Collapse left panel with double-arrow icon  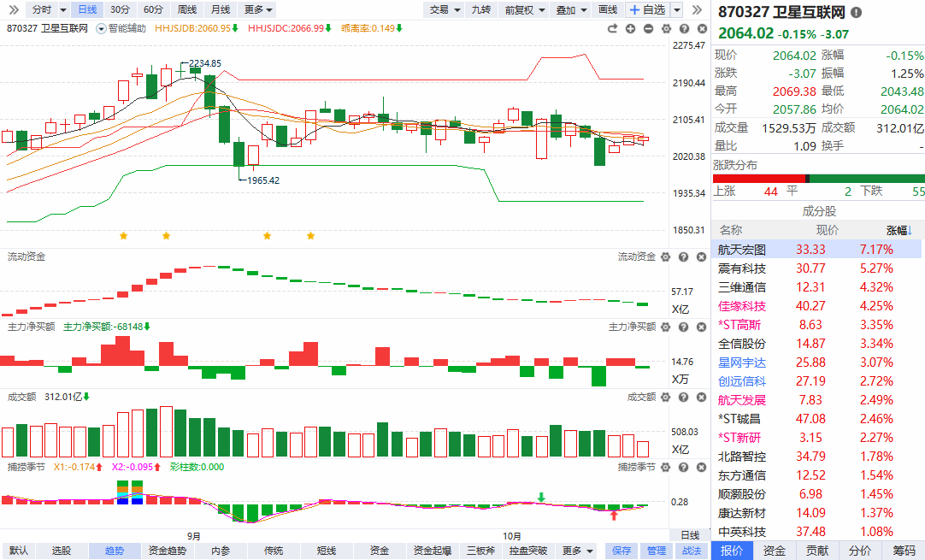(15, 9)
